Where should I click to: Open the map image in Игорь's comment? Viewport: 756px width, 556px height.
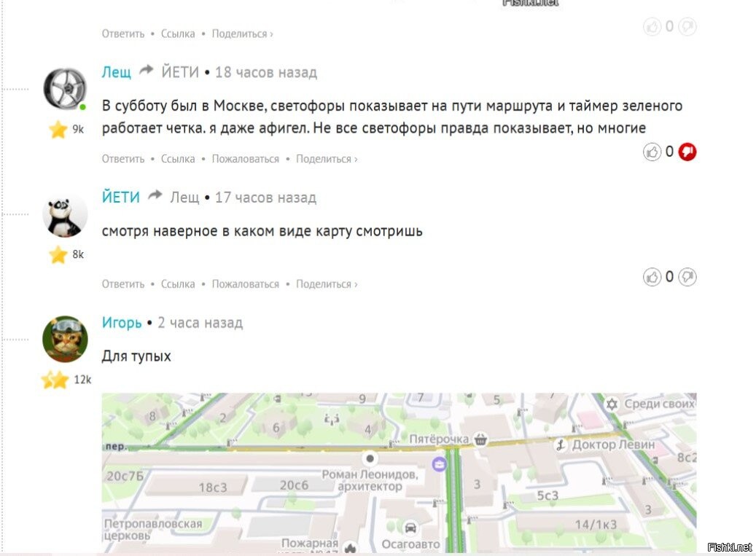(x=399, y=473)
